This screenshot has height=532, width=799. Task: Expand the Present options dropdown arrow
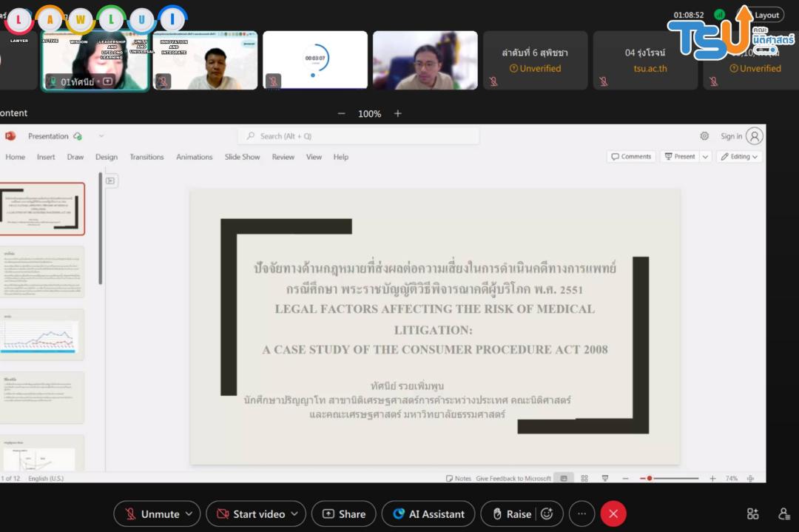coord(705,156)
